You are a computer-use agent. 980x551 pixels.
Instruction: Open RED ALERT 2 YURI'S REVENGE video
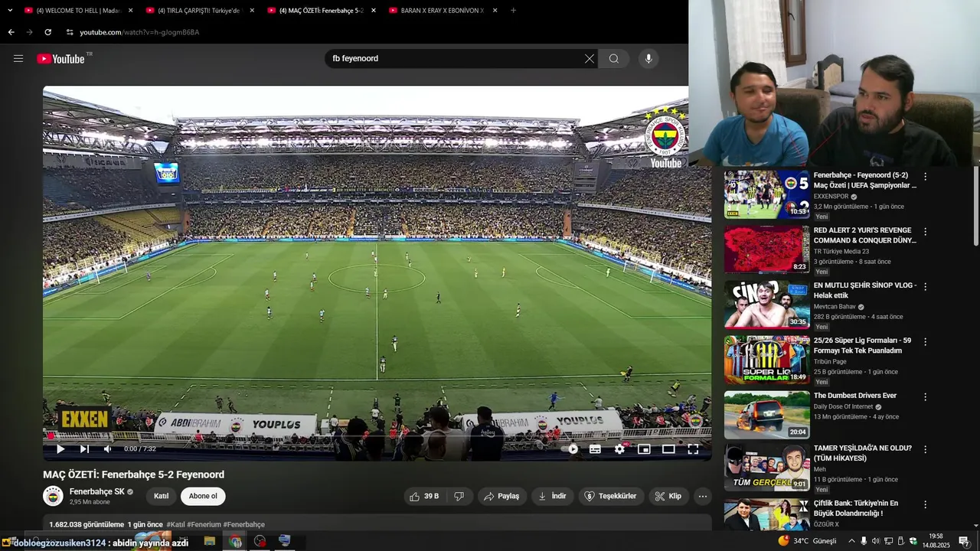click(x=864, y=235)
